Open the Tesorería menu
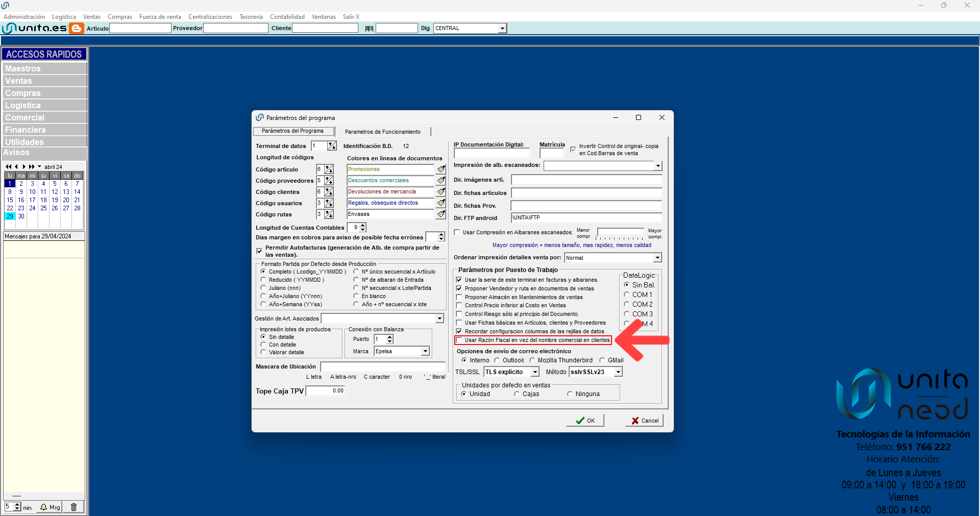Image resolution: width=980 pixels, height=516 pixels. coord(251,17)
